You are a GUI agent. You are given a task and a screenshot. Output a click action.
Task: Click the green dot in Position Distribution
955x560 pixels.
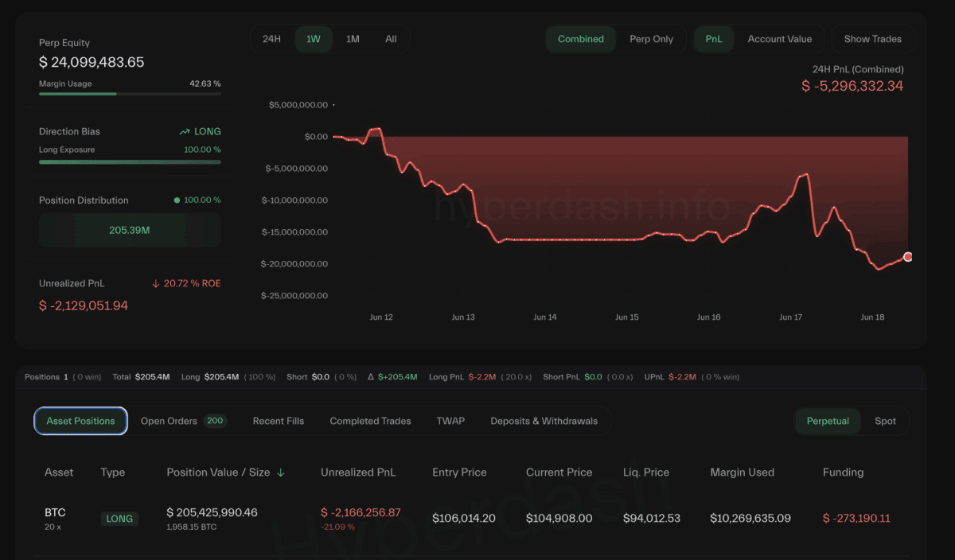tap(177, 200)
